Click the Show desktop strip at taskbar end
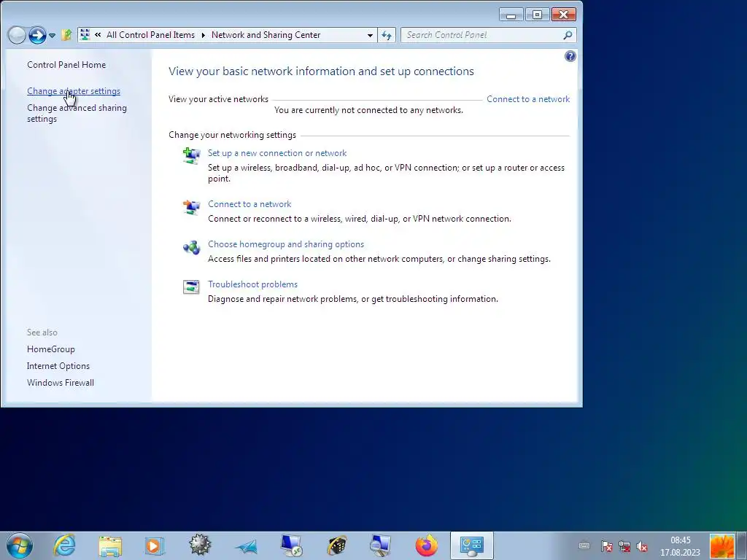The image size is (747, 560). pos(742,545)
